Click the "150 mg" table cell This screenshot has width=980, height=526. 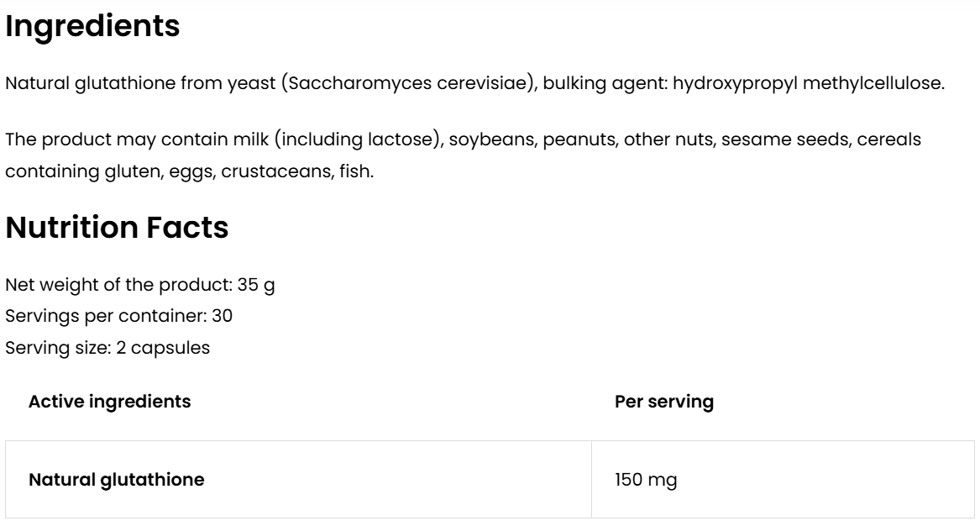pos(646,480)
